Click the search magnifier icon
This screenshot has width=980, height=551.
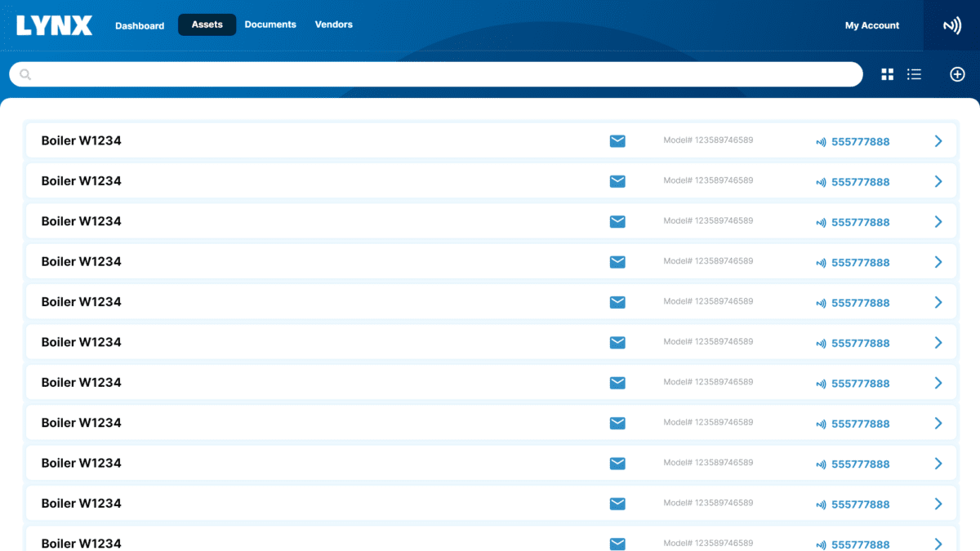tap(25, 74)
